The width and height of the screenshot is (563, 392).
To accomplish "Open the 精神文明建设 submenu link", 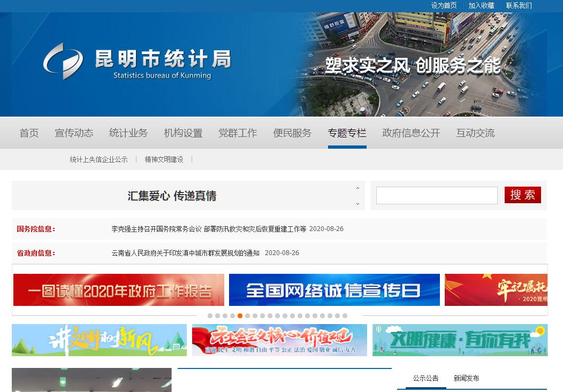I will tap(164, 159).
